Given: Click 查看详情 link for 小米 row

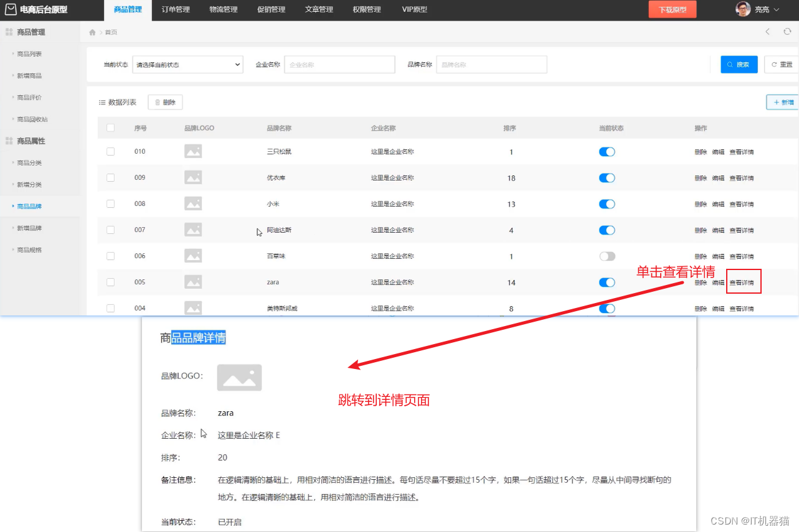Looking at the screenshot, I should tap(742, 204).
